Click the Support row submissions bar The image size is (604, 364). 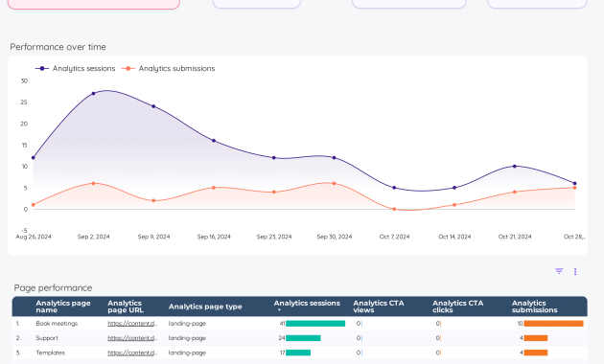[x=536, y=338]
